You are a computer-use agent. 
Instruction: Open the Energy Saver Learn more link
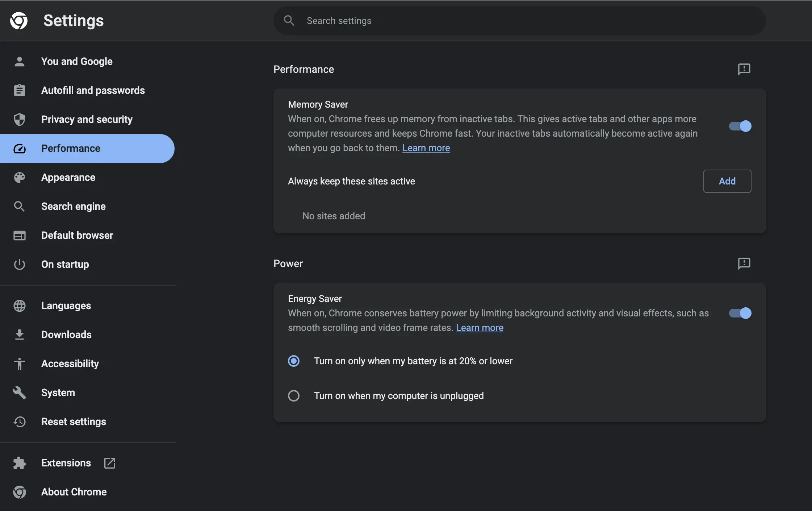click(x=480, y=328)
